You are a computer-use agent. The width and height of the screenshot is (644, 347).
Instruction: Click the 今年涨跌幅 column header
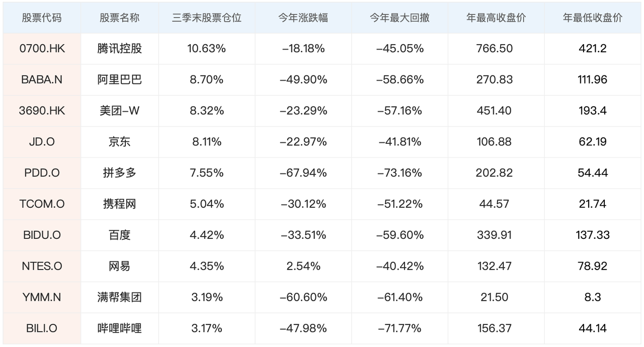(x=303, y=18)
